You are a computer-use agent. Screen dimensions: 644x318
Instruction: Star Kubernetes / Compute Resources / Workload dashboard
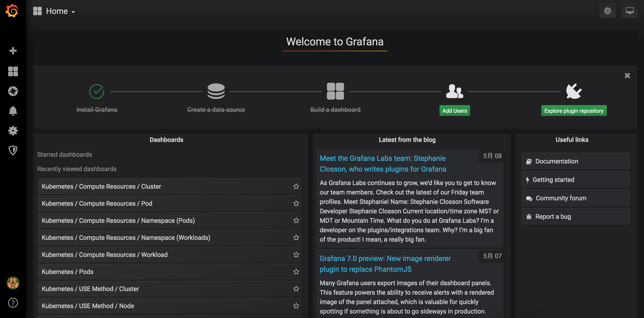tap(296, 254)
